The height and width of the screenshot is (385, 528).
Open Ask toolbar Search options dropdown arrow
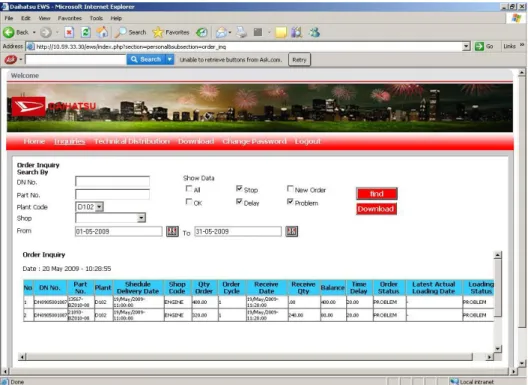click(x=170, y=60)
